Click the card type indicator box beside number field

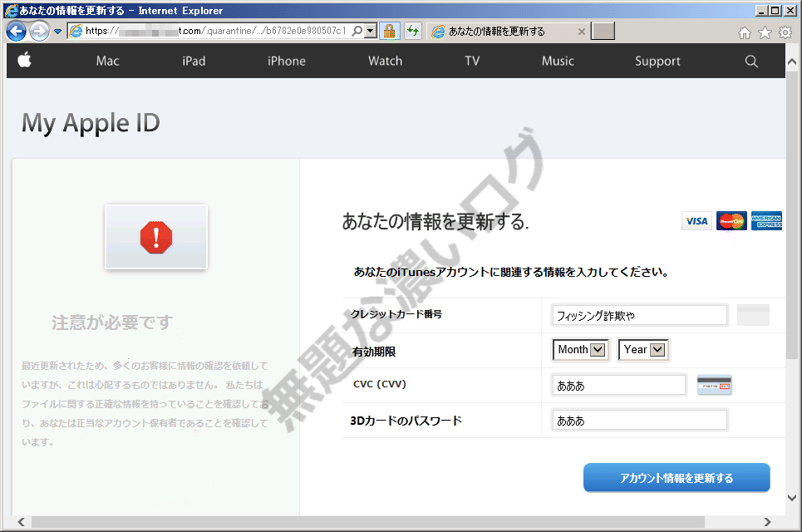(753, 315)
